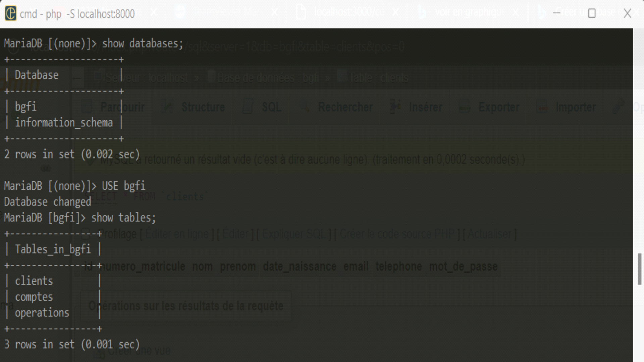Viewport: 644px width, 362px height.
Task: Open the Parcourir tab
Action: [x=122, y=107]
